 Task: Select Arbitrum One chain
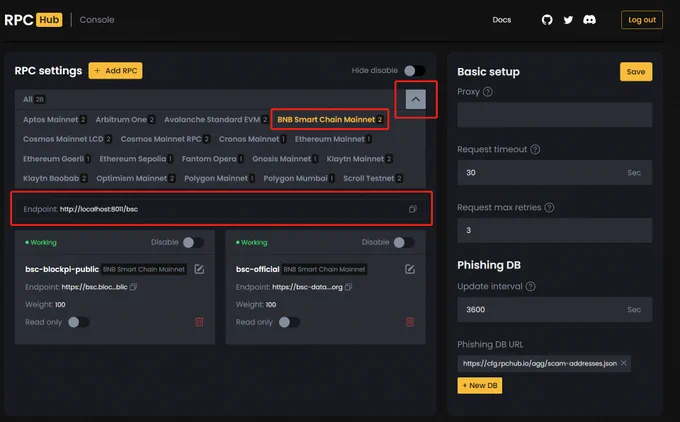click(125, 120)
